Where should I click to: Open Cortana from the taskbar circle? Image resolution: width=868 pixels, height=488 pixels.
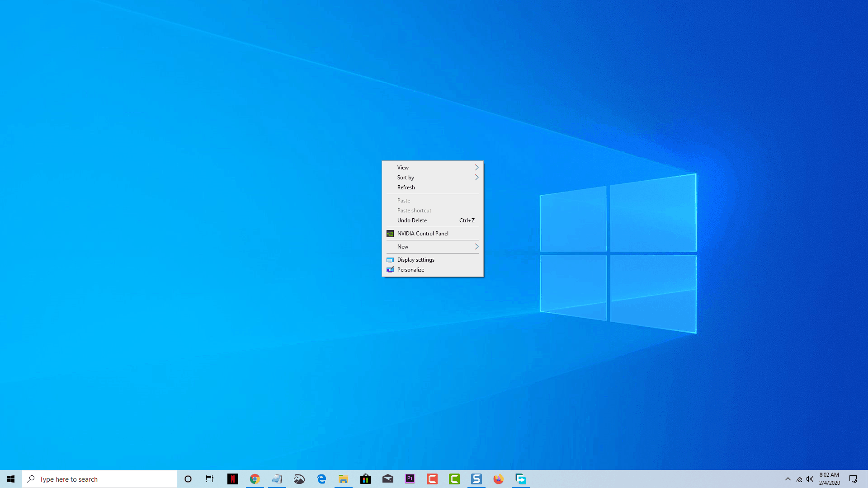tap(188, 479)
